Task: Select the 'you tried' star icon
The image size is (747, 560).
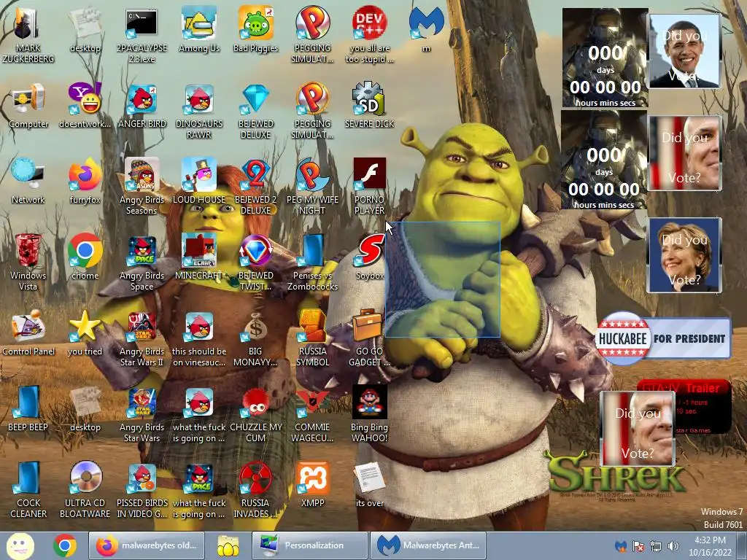Action: (x=85, y=332)
